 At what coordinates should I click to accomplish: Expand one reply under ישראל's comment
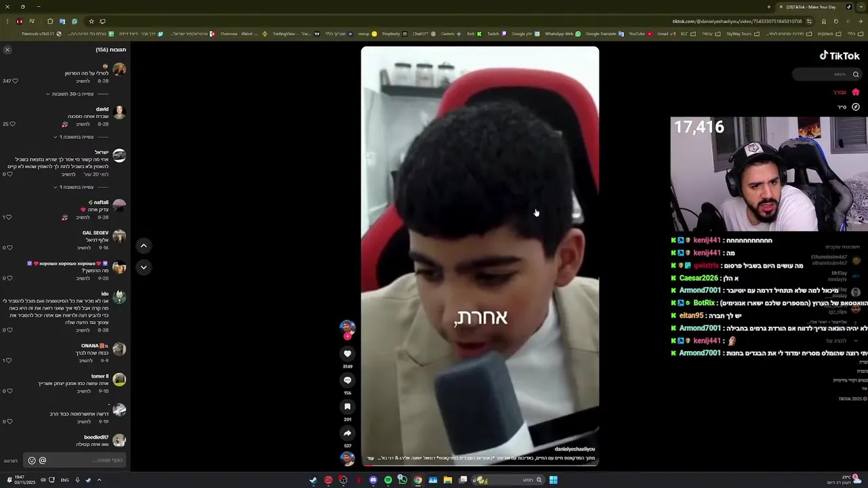pyautogui.click(x=75, y=187)
